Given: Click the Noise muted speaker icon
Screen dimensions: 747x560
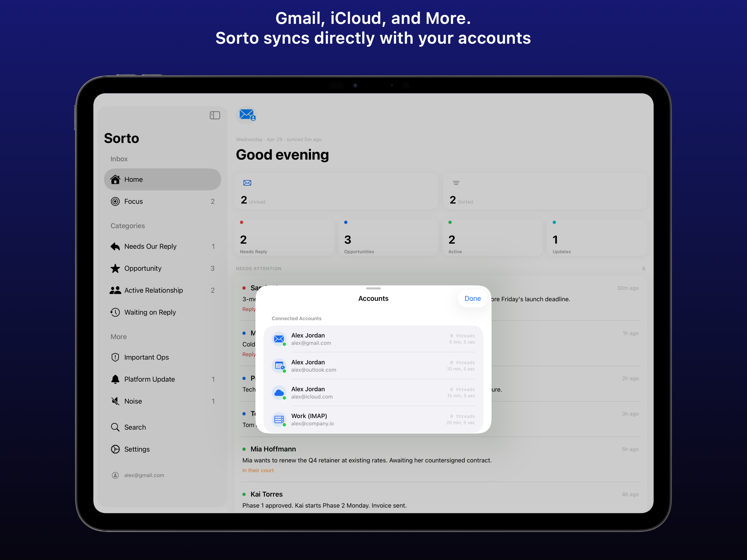Looking at the screenshot, I should pyautogui.click(x=115, y=401).
